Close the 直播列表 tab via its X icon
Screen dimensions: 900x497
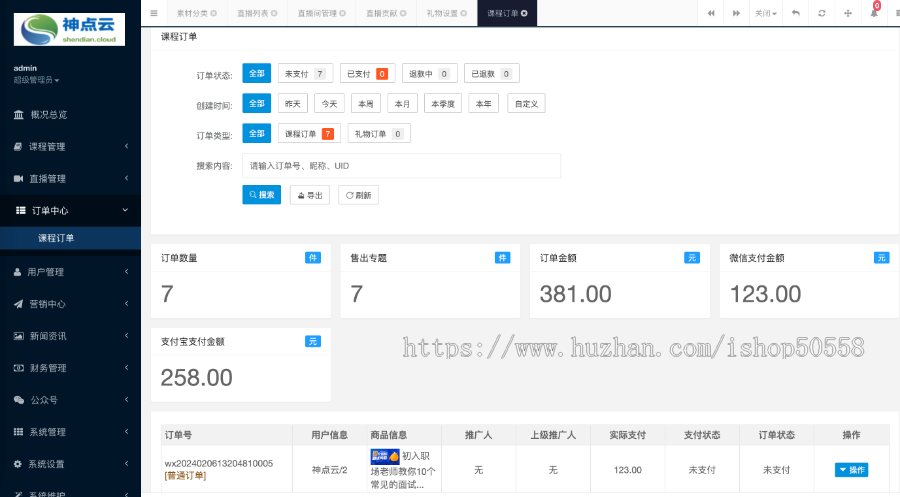pos(274,13)
